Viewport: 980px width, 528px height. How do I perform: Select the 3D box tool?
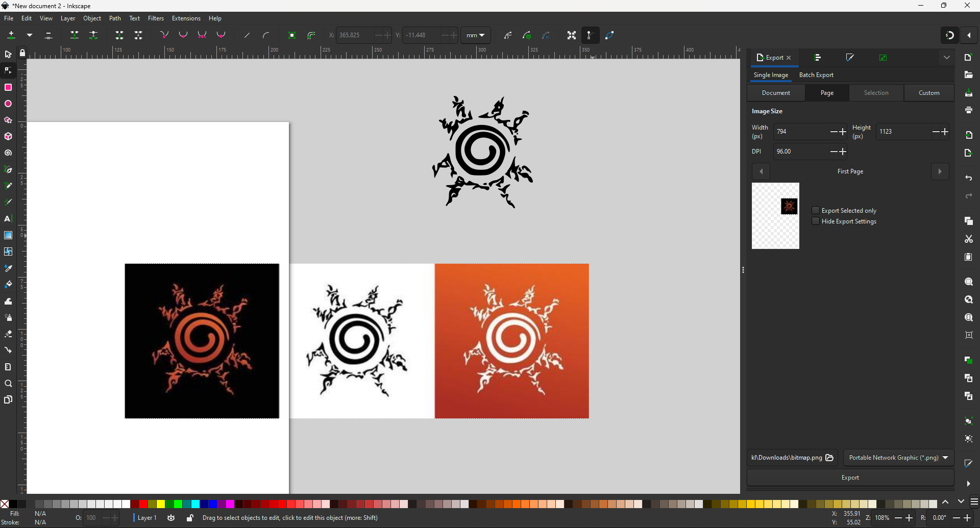click(8, 136)
